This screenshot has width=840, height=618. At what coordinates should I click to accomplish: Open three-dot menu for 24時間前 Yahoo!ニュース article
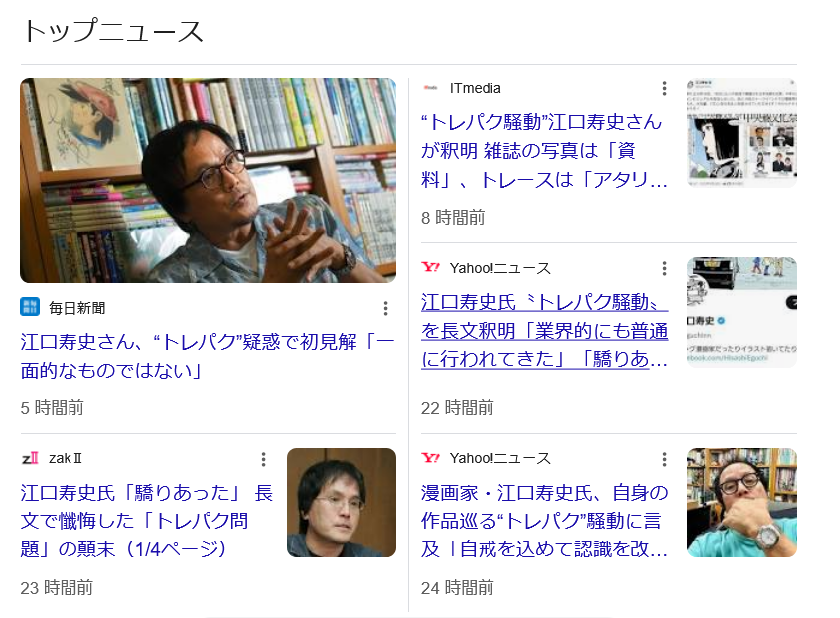[x=664, y=459]
